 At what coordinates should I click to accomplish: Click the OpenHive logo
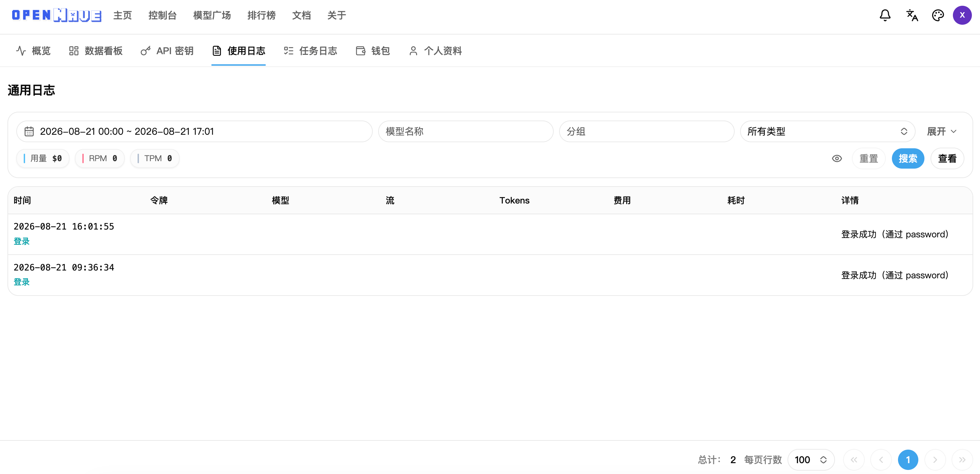click(x=57, y=15)
